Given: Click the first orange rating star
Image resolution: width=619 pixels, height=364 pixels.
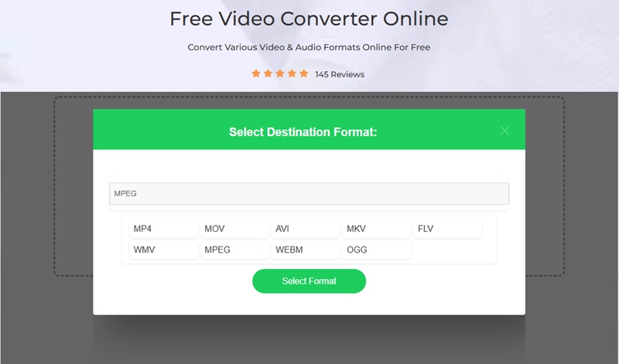Looking at the screenshot, I should pyautogui.click(x=256, y=74).
